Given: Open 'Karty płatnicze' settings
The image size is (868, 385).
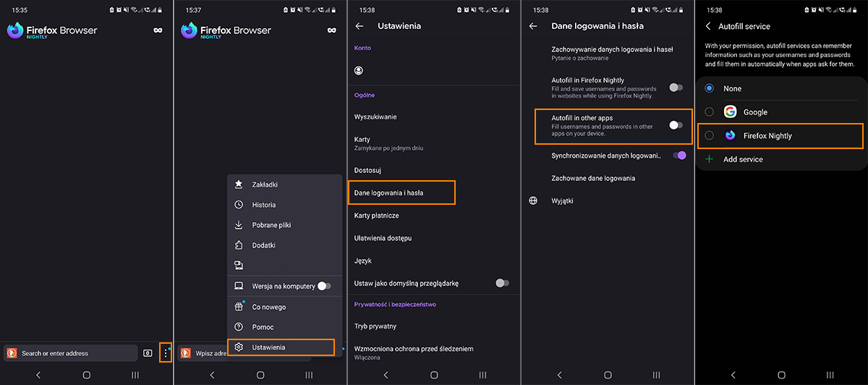Looking at the screenshot, I should tap(434, 216).
